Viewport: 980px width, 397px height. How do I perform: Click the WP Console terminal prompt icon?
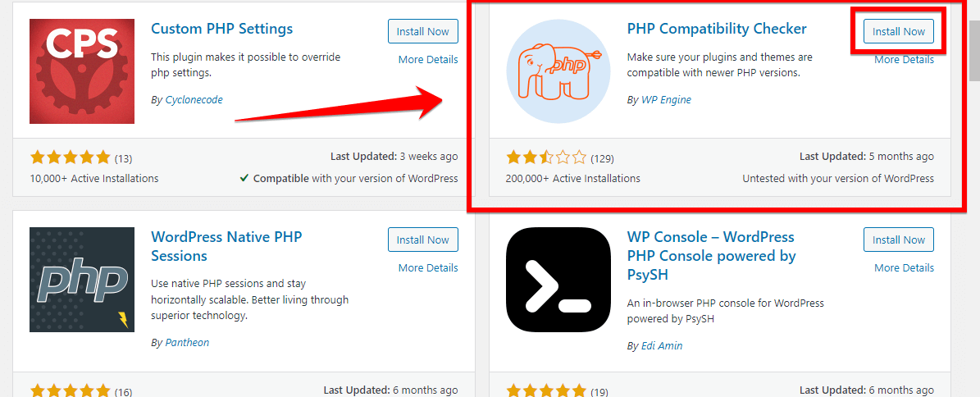point(558,280)
